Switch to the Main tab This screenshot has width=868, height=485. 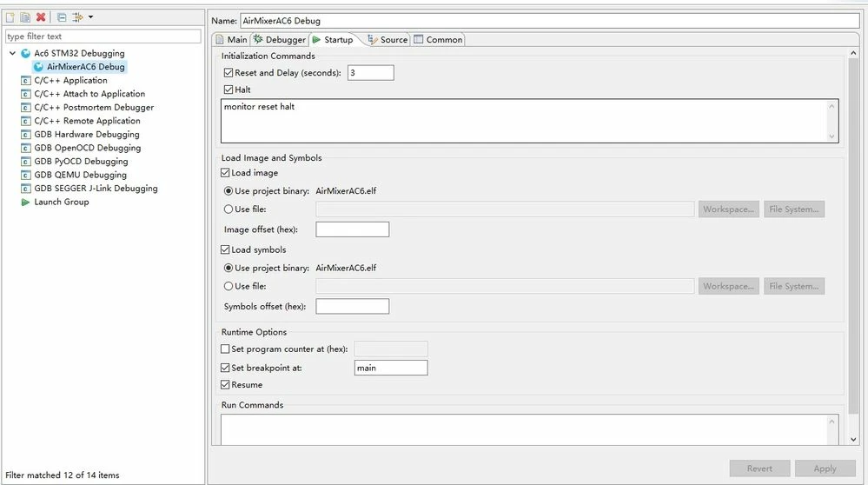[x=231, y=40]
